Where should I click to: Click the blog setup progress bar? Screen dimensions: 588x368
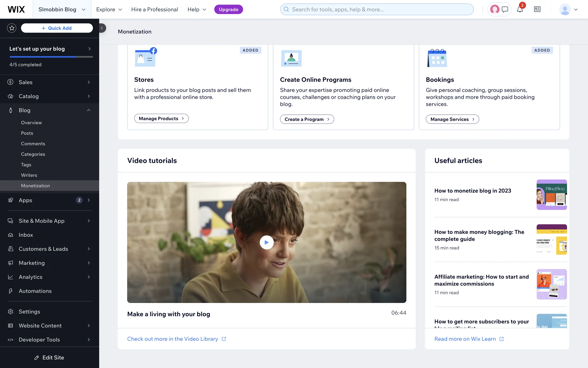(51, 57)
